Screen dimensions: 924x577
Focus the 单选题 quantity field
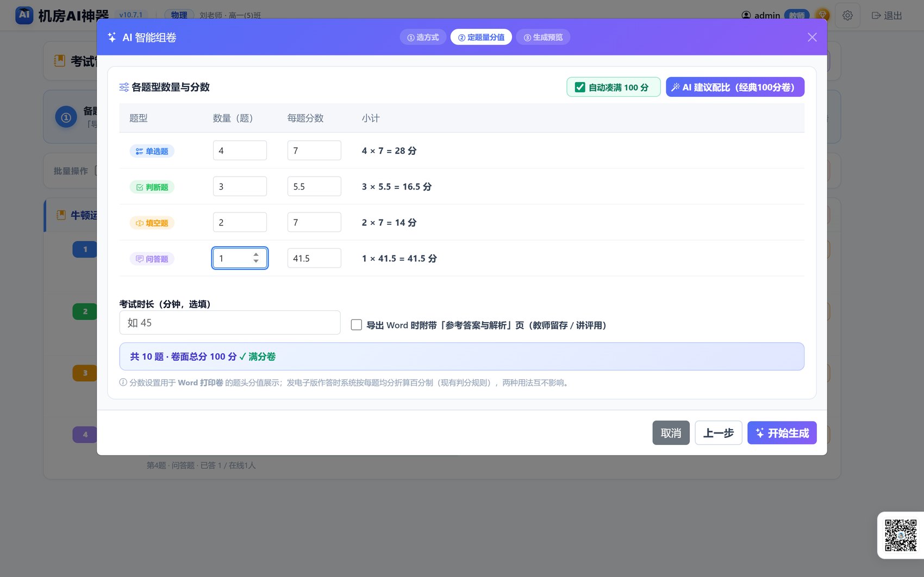pos(240,150)
